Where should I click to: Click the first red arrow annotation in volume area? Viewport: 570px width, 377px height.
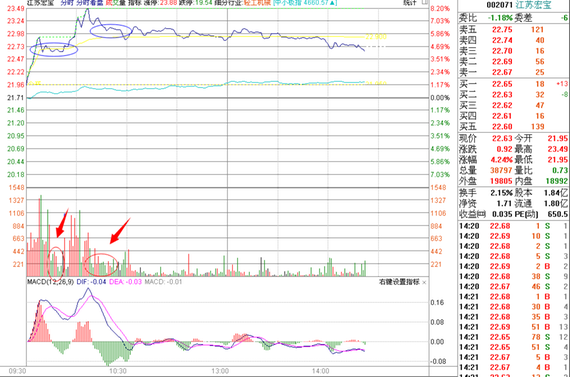(62, 223)
